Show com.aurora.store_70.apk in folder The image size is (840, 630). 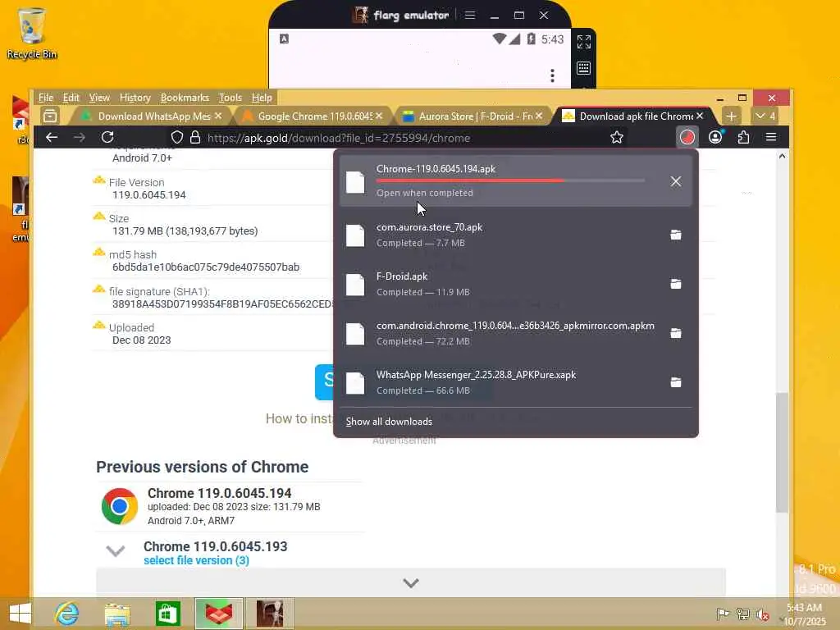tap(676, 235)
